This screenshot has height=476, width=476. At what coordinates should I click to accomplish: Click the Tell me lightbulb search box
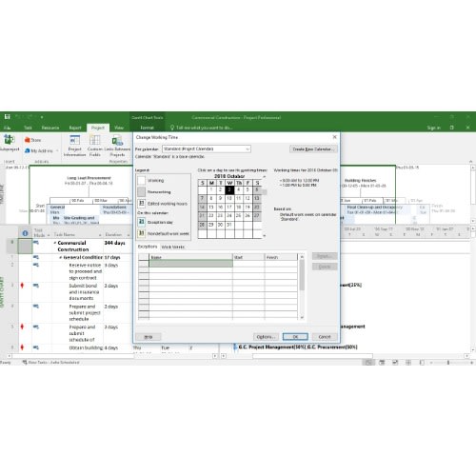[201, 128]
